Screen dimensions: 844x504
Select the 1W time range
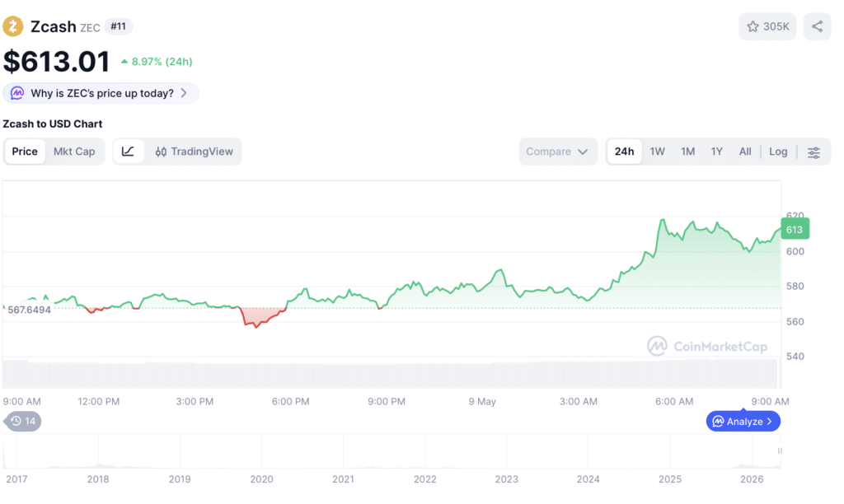657,152
